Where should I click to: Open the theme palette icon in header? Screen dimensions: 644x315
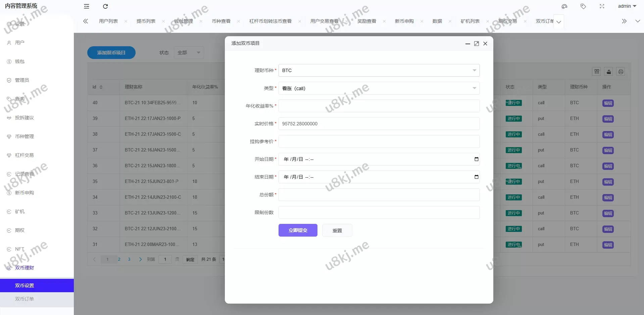[x=564, y=6]
